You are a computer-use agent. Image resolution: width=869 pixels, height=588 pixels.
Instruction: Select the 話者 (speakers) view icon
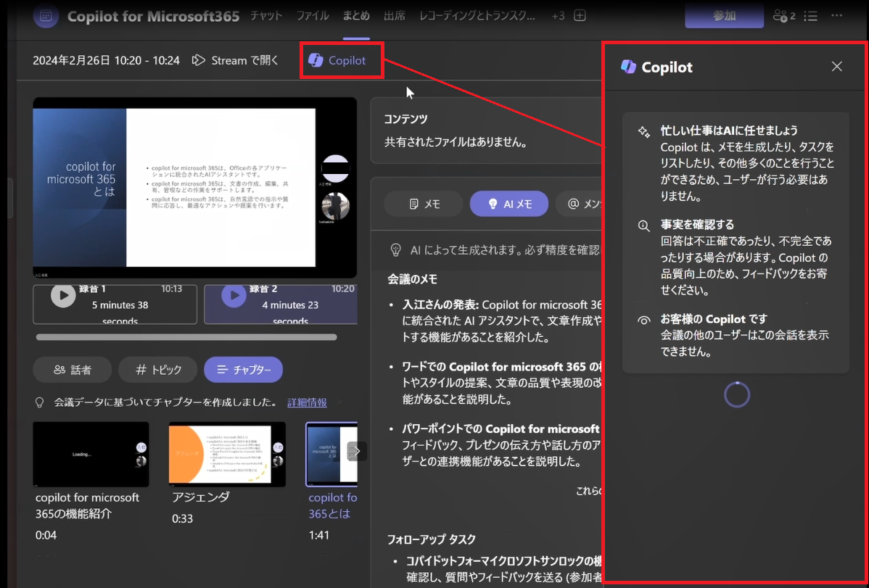[72, 369]
